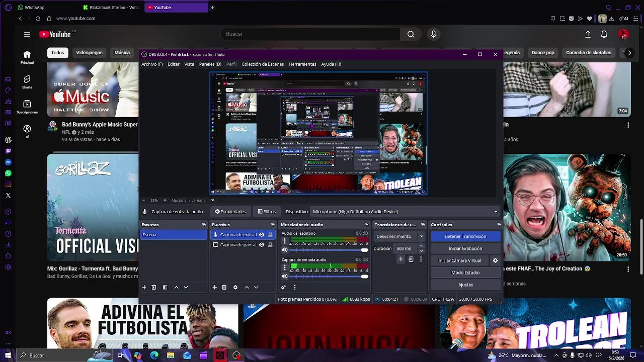Click YouTube Buscar search field
Viewport: 644px width, 362px height.
point(310,34)
